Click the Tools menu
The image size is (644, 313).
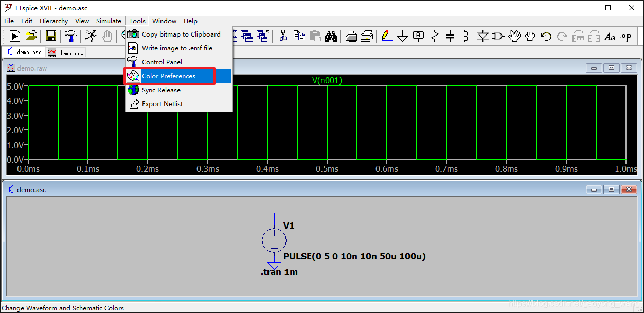pyautogui.click(x=137, y=21)
